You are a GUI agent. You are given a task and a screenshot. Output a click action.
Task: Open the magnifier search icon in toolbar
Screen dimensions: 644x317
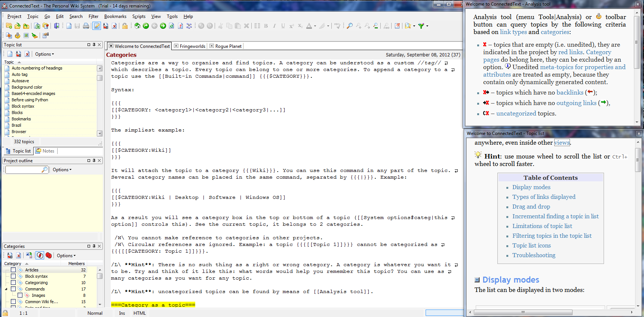pos(350,26)
